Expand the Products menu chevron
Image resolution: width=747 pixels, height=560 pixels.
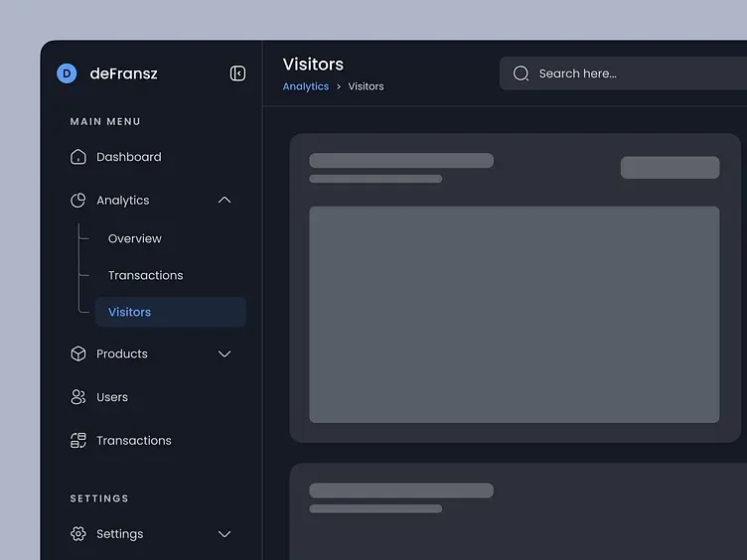point(224,353)
